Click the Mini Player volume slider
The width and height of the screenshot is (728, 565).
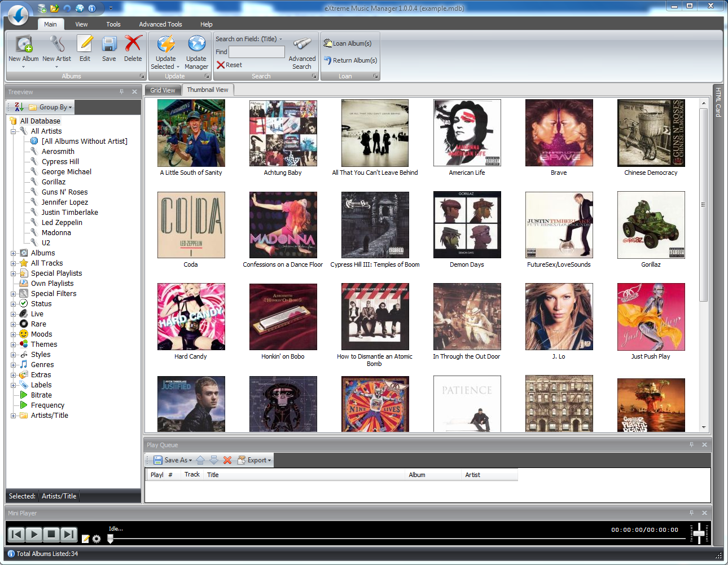tap(699, 533)
